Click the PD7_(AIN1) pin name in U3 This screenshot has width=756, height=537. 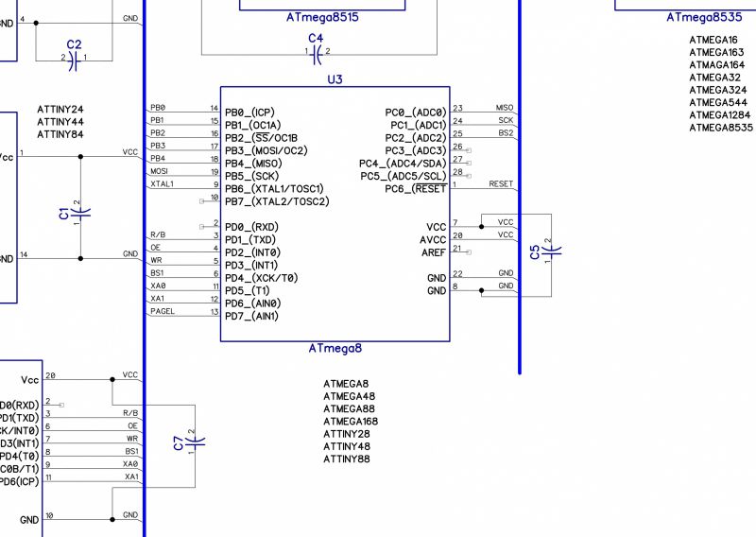click(x=251, y=317)
